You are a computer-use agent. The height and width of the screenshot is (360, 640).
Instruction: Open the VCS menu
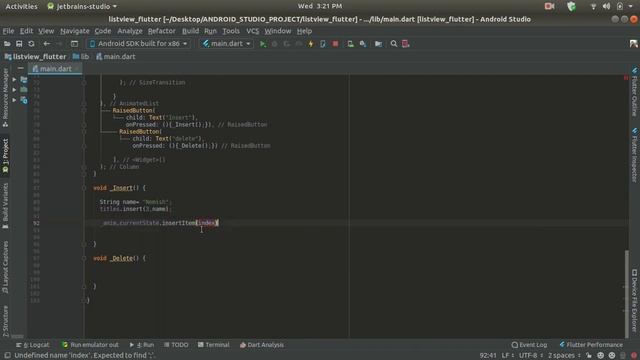coord(252,31)
